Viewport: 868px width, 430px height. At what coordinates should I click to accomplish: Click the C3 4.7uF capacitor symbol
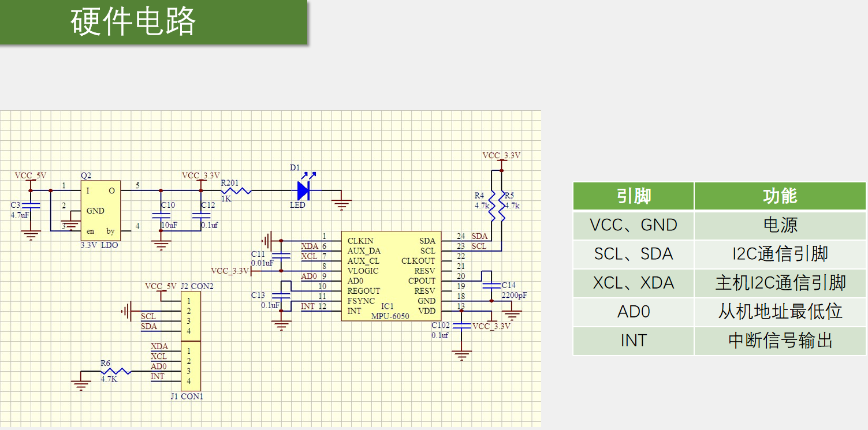click(x=31, y=205)
